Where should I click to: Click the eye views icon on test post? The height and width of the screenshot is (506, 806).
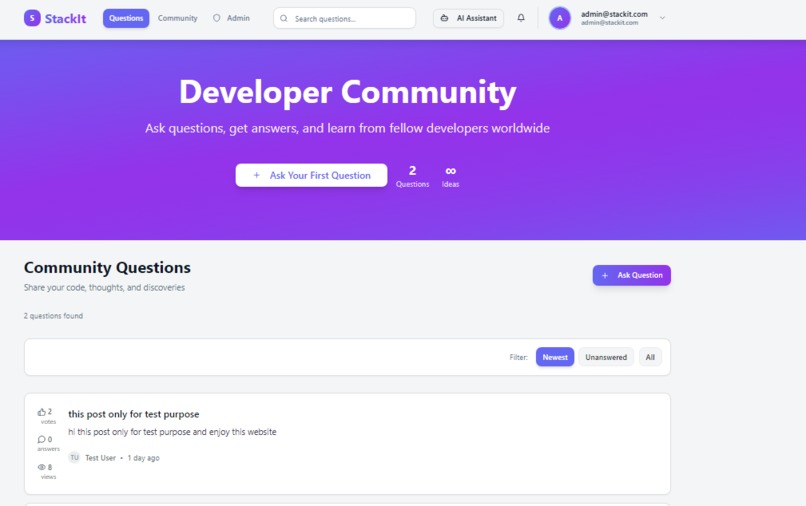tap(42, 467)
